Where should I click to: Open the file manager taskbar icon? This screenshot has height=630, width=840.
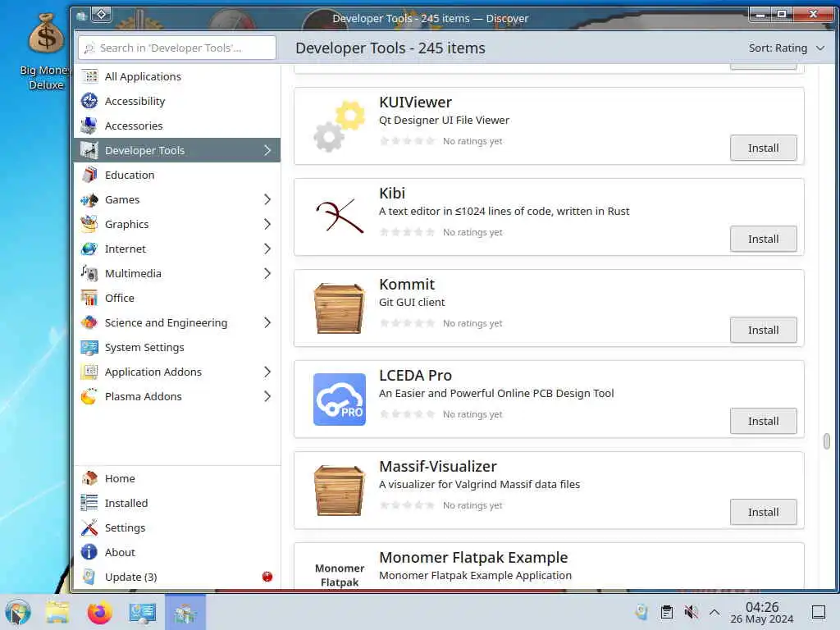(x=57, y=613)
